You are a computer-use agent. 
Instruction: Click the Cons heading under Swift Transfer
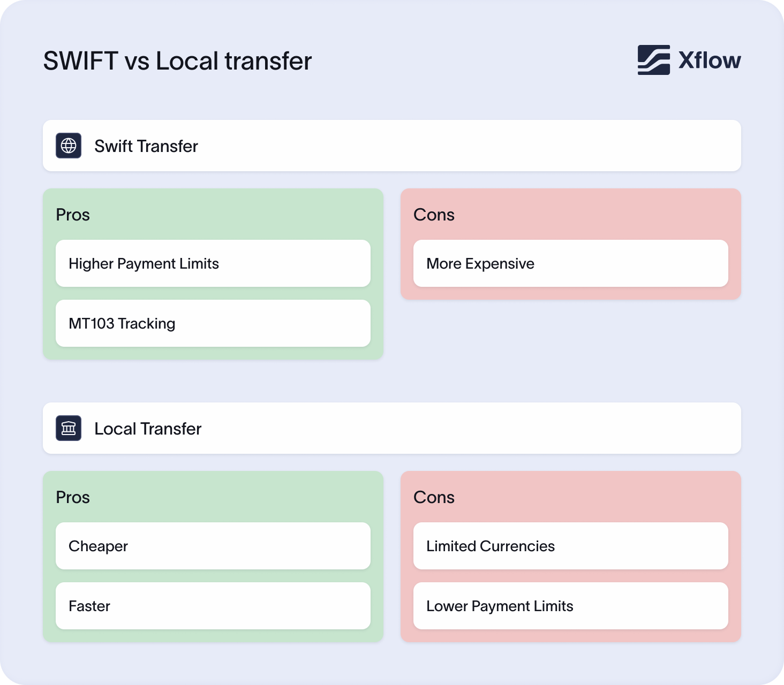tap(434, 215)
